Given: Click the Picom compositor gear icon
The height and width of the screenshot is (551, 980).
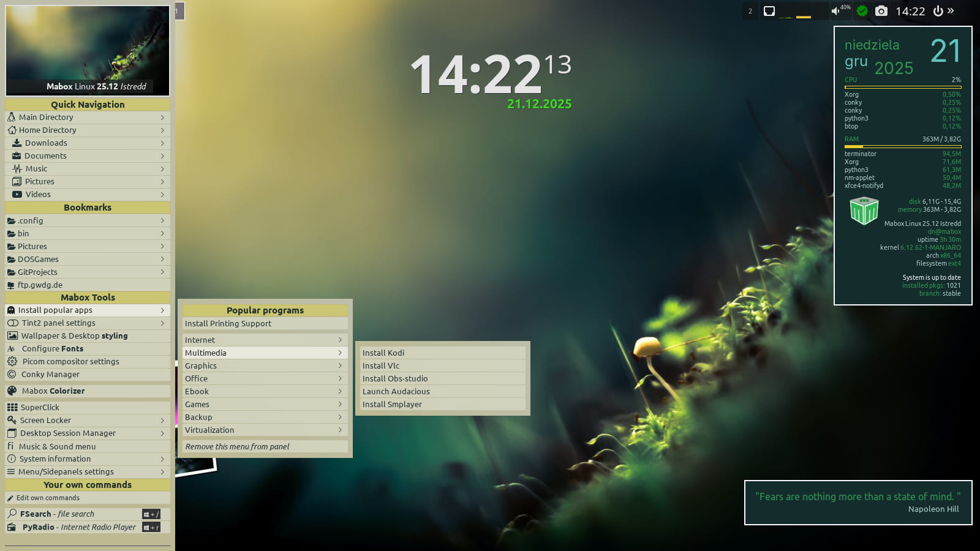Looking at the screenshot, I should click(12, 361).
